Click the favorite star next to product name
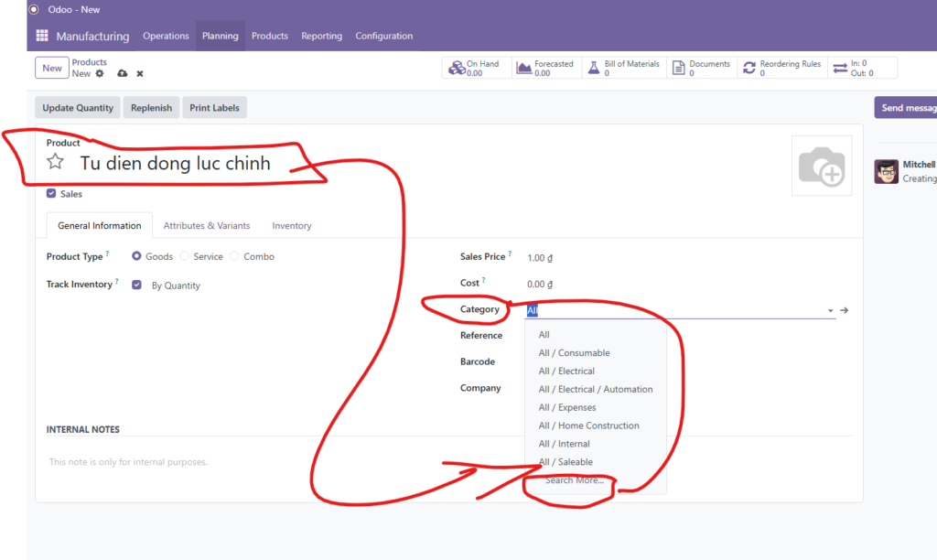Image resolution: width=937 pixels, height=560 pixels. click(56, 163)
